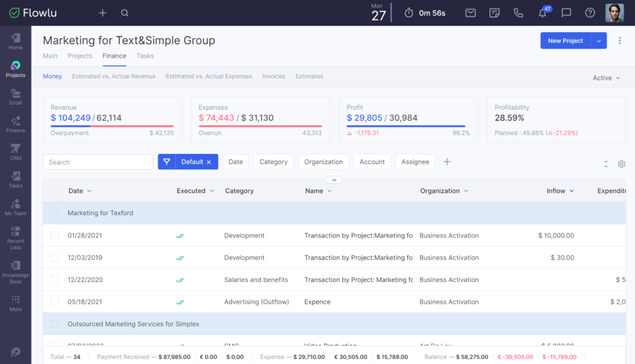635x364 pixels.
Task: Open the Category filter dropdown
Action: pos(273,162)
